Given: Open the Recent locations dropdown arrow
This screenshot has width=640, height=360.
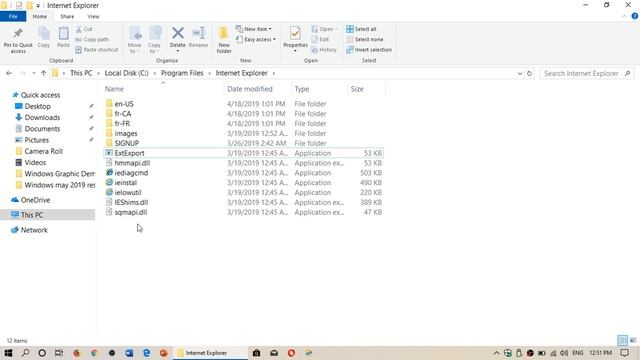Looking at the screenshot, I should [x=33, y=73].
